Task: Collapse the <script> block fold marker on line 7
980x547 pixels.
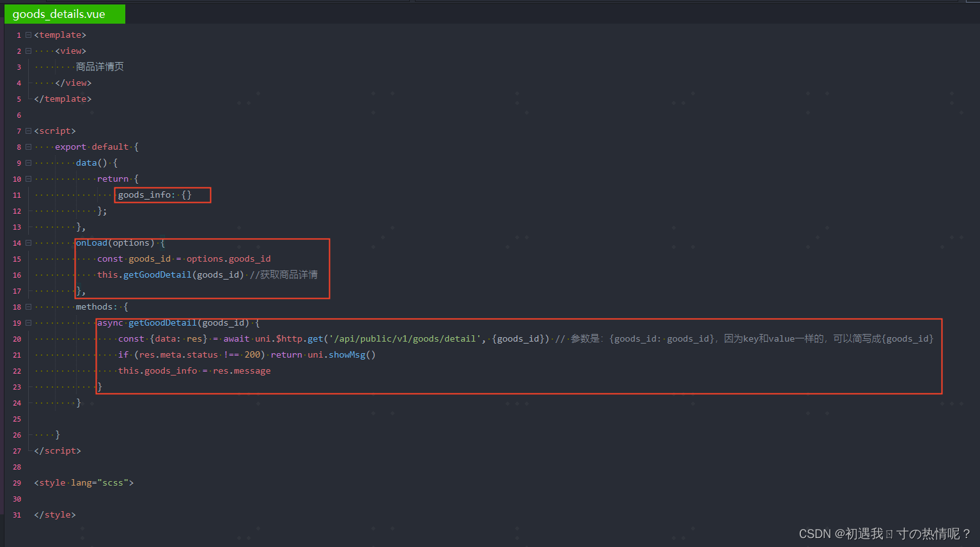Action: (28, 131)
